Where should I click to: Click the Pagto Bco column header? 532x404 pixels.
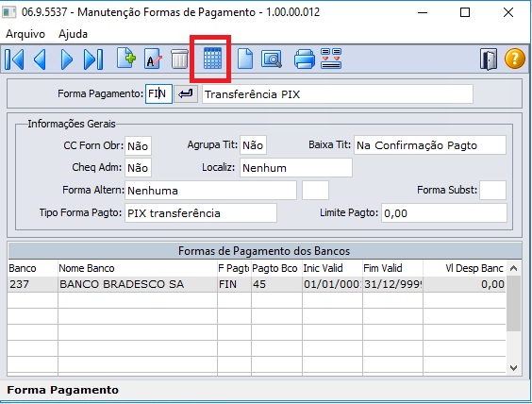pos(276,268)
